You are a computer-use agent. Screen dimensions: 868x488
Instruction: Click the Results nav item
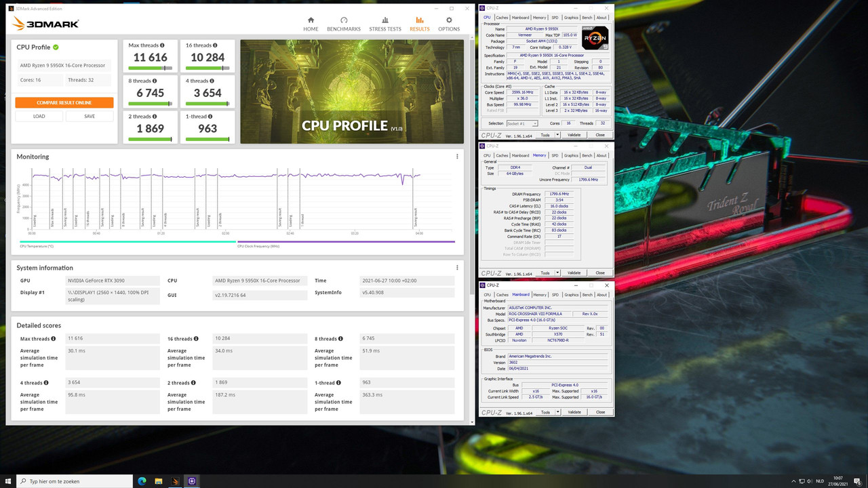[420, 24]
